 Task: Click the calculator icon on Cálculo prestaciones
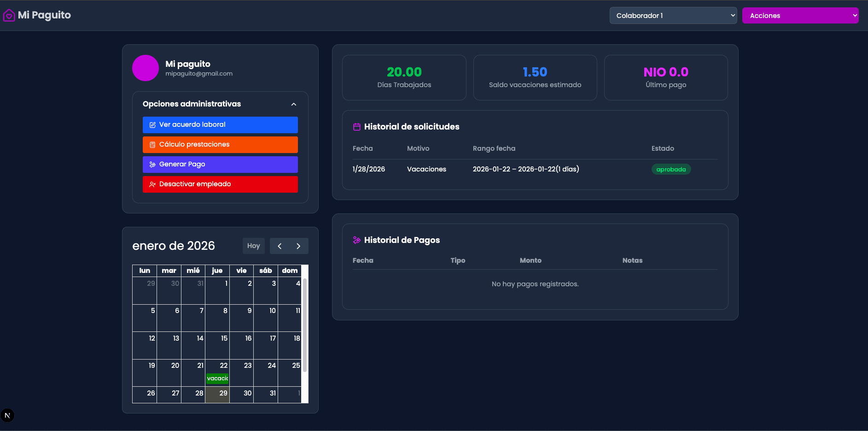pos(152,144)
